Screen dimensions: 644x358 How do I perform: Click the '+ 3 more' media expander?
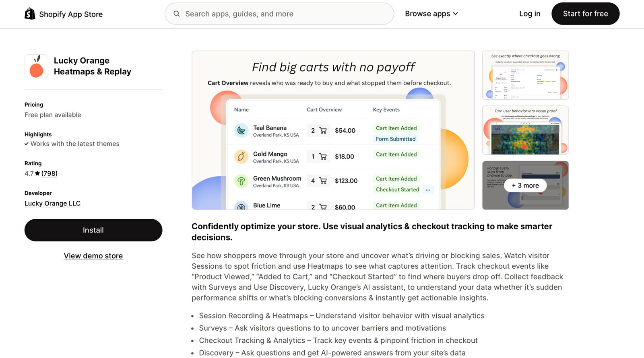525,185
